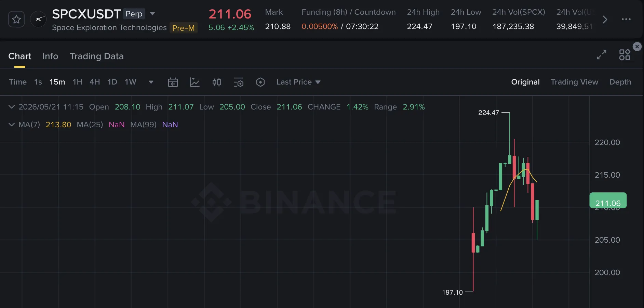The height and width of the screenshot is (308, 644).
Task: Expand chart to fullscreen
Action: coord(602,55)
